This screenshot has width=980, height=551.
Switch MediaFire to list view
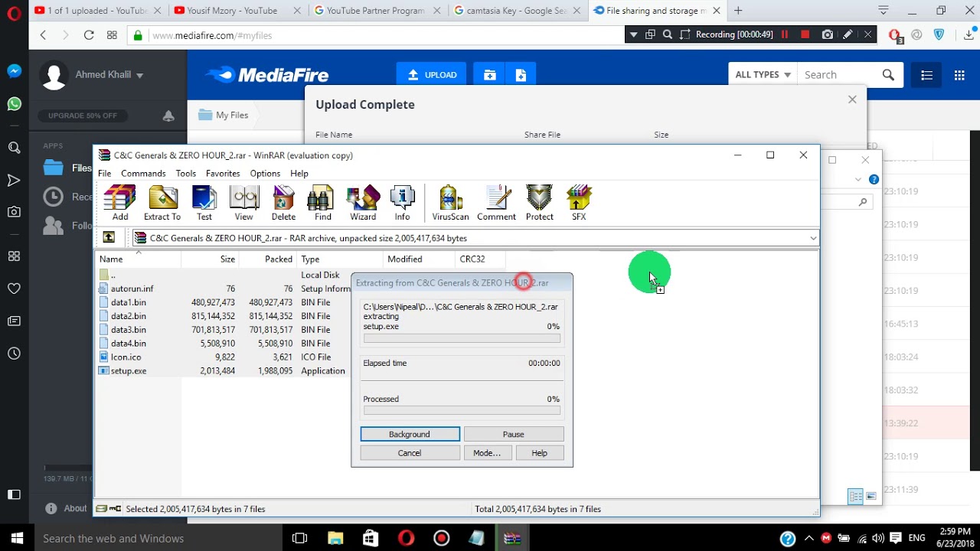tap(926, 75)
